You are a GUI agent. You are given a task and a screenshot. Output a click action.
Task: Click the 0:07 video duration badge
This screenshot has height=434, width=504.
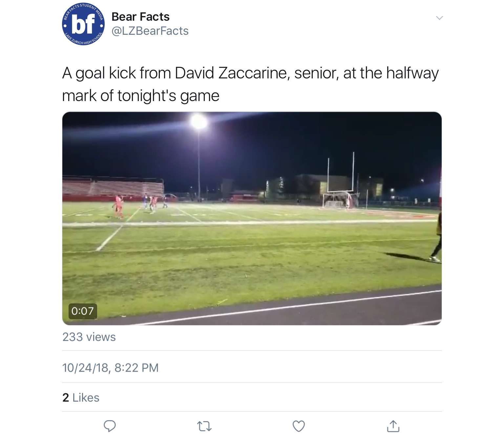pos(83,311)
